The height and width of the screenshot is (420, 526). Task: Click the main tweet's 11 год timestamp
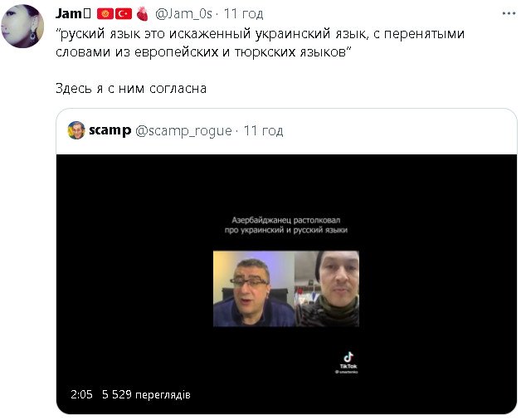coord(244,14)
